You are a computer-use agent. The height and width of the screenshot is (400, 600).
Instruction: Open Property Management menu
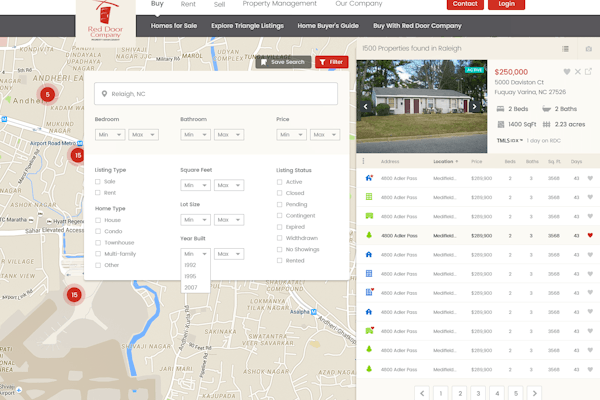279,4
